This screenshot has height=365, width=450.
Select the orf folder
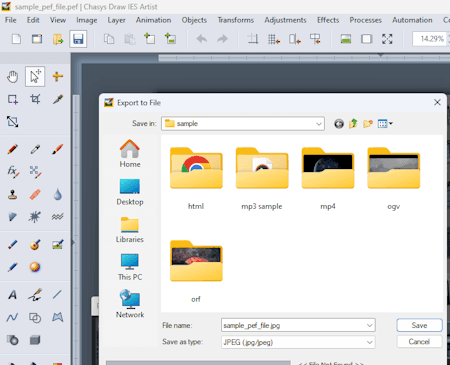196,271
